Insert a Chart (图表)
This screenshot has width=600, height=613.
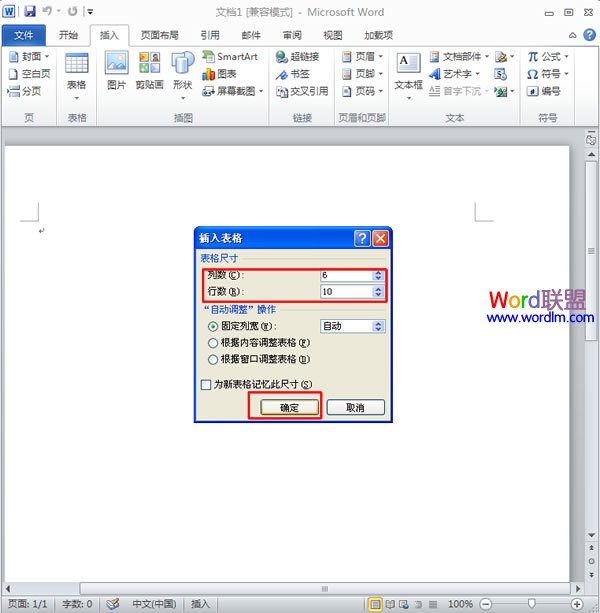pos(219,74)
